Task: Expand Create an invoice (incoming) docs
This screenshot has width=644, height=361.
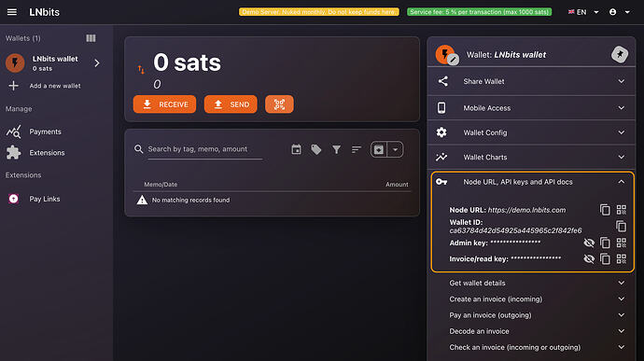Action: tap(538, 299)
